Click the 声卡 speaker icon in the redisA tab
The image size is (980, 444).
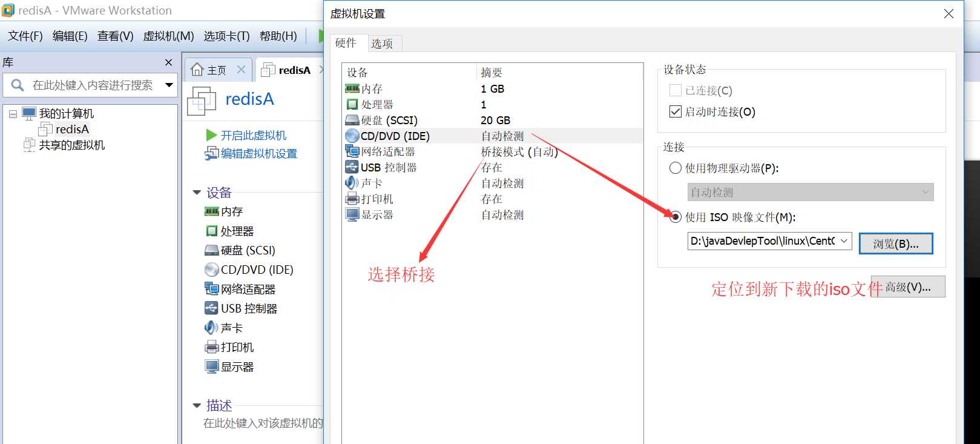[211, 328]
